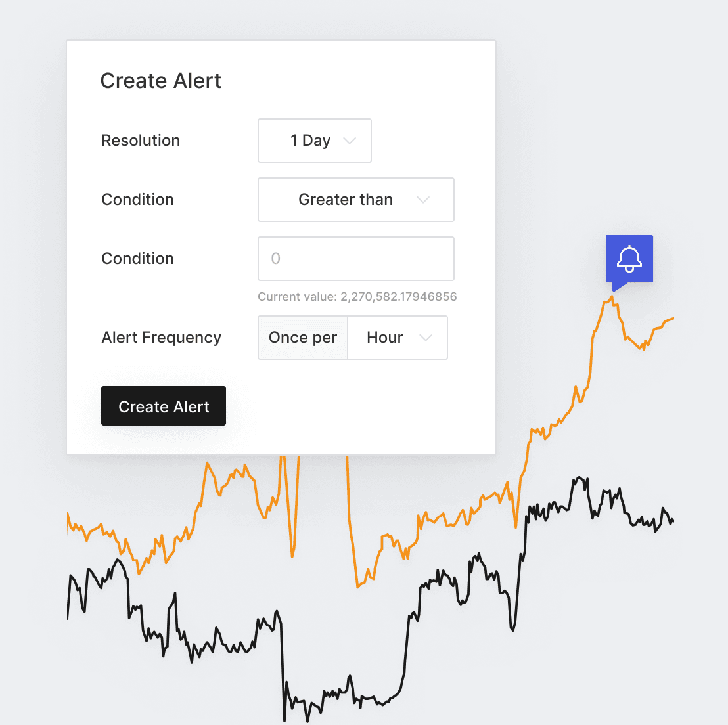Click the chevron in the Resolution dropdown
This screenshot has height=725, width=728.
pyautogui.click(x=350, y=141)
